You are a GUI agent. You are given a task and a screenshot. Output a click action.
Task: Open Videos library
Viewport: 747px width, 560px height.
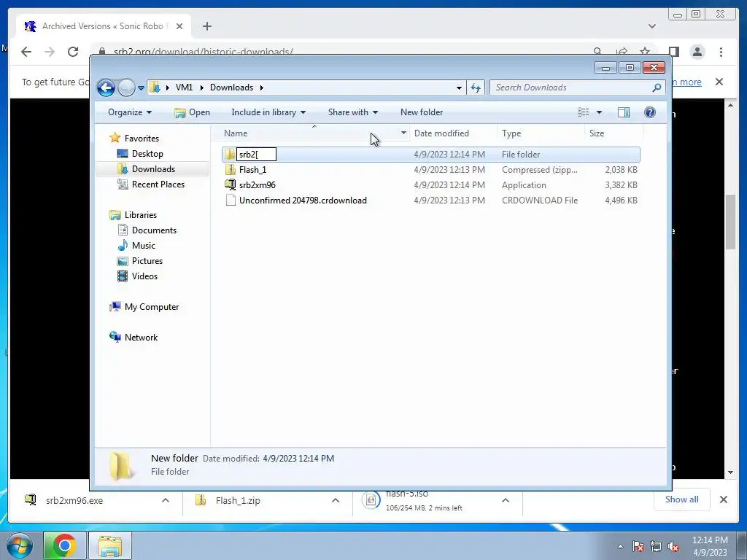[144, 276]
